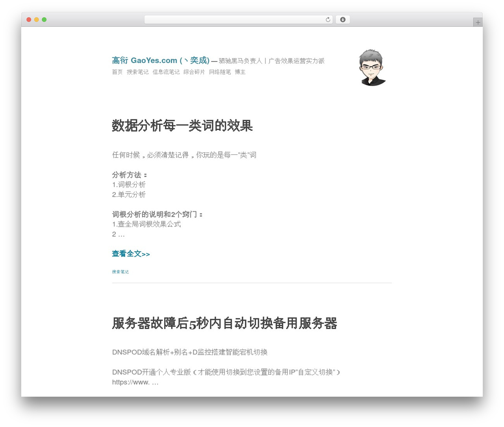Viewport: 504px width, 427px height.
Task: Click the line starting DNSPOD开通个人专业版
Action: [226, 372]
